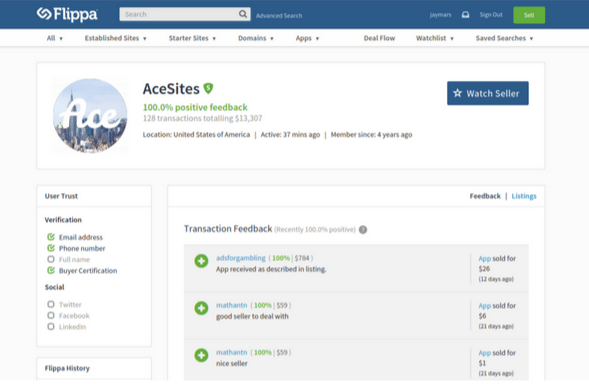Toggle the Twitter social checkbox

51,304
